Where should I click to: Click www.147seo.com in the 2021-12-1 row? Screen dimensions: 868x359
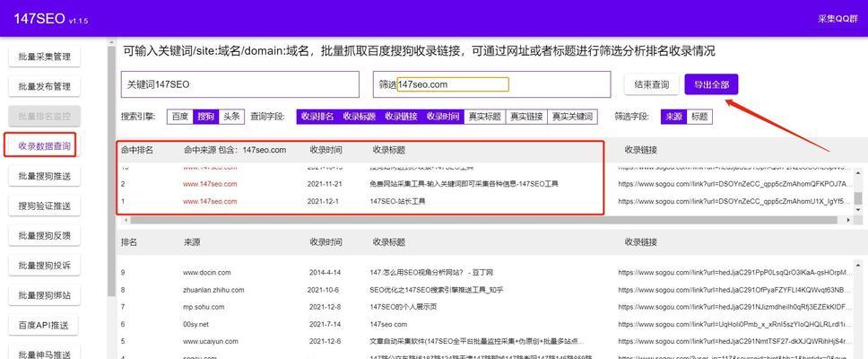[210, 201]
